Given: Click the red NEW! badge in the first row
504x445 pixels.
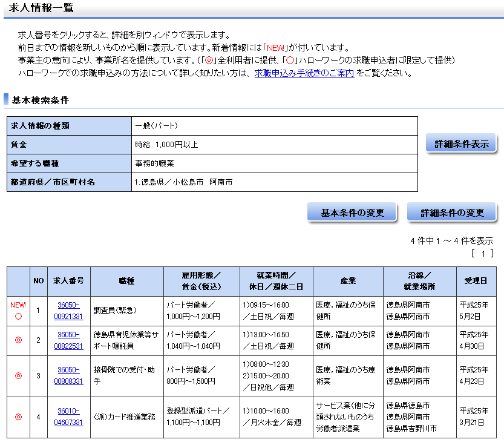Looking at the screenshot, I should click(18, 305).
